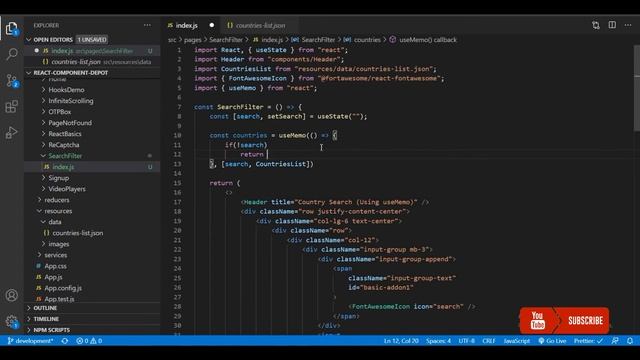Click 'pages' in the breadcrumb path
This screenshot has width=640, height=360.
[193, 40]
